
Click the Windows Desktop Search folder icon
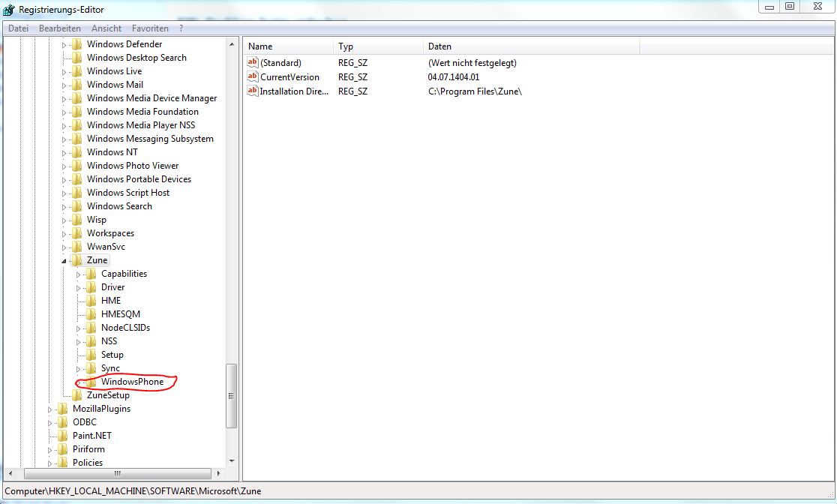point(76,58)
